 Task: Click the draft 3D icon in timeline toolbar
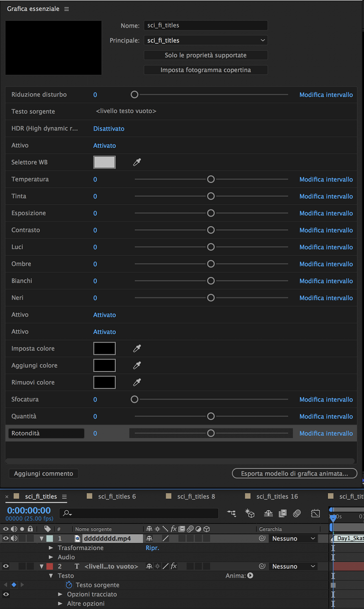250,513
